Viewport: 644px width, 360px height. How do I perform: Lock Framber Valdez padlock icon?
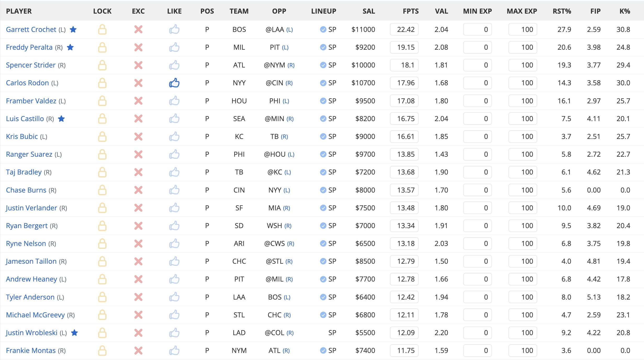click(x=102, y=101)
